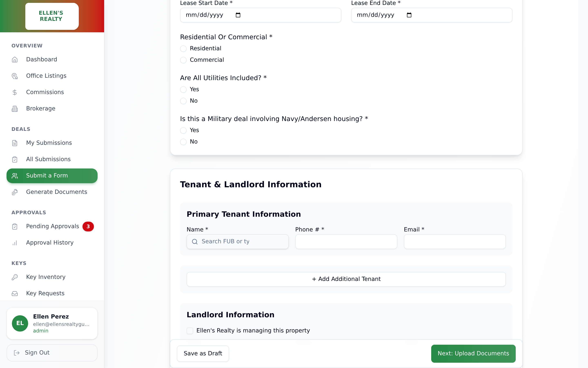The image size is (588, 368).
Task: Focus the Lease Start Date field
Action: (x=261, y=15)
